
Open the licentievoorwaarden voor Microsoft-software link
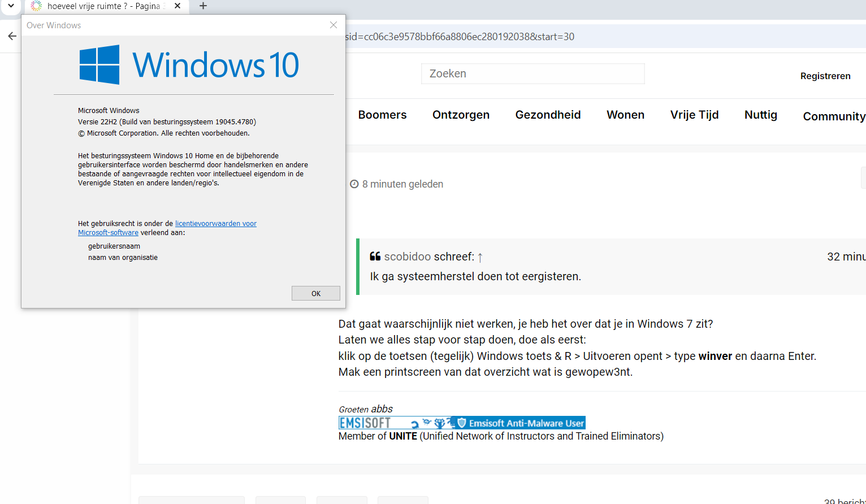(215, 224)
